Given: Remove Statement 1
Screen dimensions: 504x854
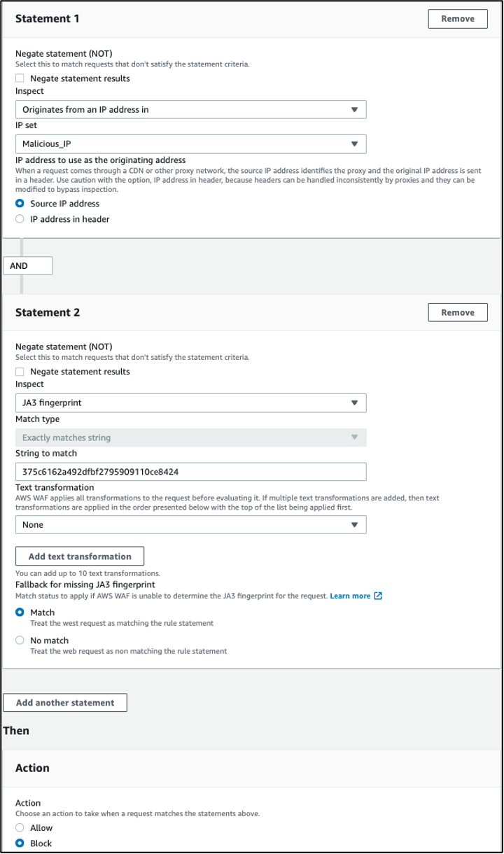Looking at the screenshot, I should pos(457,19).
